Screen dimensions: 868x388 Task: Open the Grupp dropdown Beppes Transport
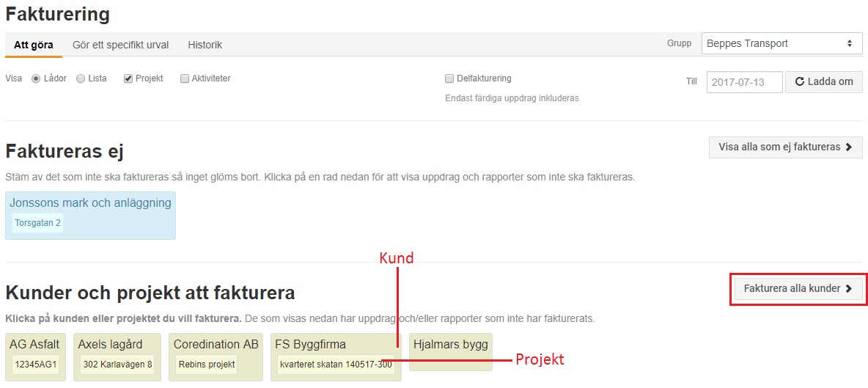click(781, 44)
